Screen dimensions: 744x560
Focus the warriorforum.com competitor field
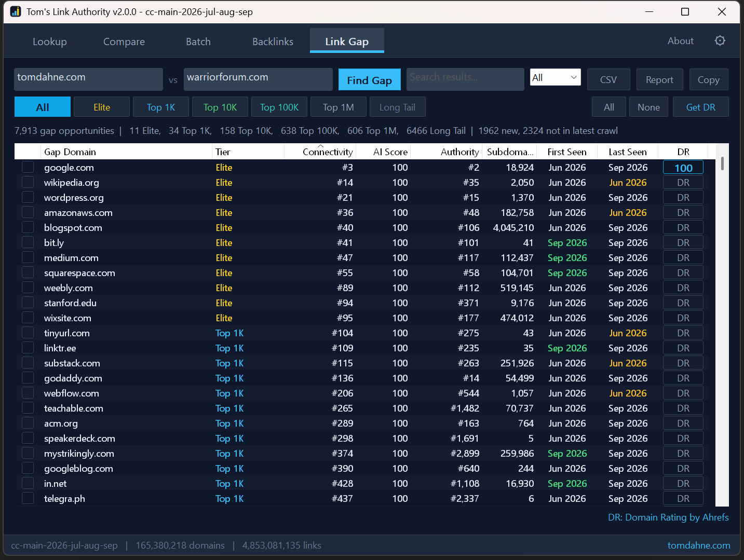click(x=258, y=79)
